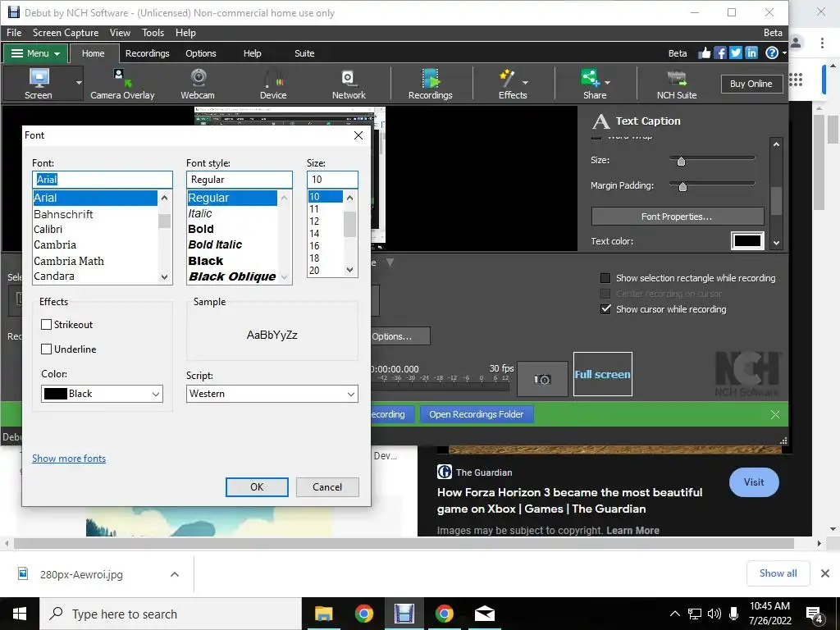This screenshot has height=630, width=840.
Task: Dismiss the green notification bar
Action: (x=774, y=414)
